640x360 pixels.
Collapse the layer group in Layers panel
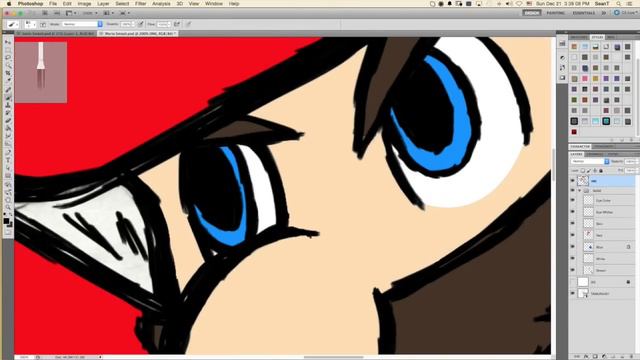(x=580, y=191)
